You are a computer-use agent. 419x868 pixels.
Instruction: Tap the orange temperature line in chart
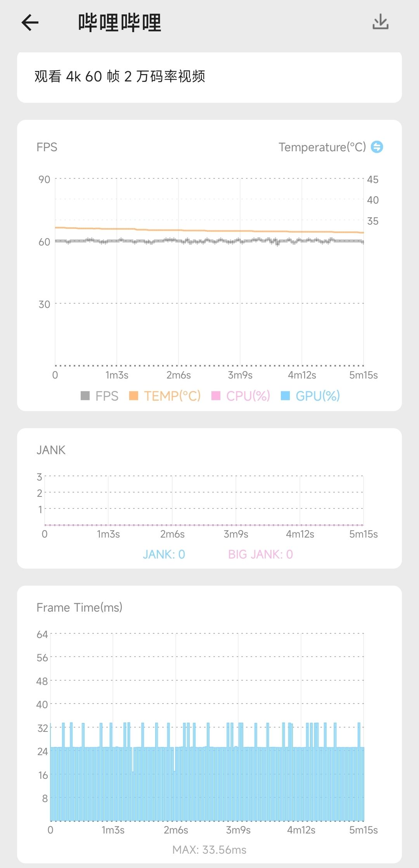tap(209, 231)
